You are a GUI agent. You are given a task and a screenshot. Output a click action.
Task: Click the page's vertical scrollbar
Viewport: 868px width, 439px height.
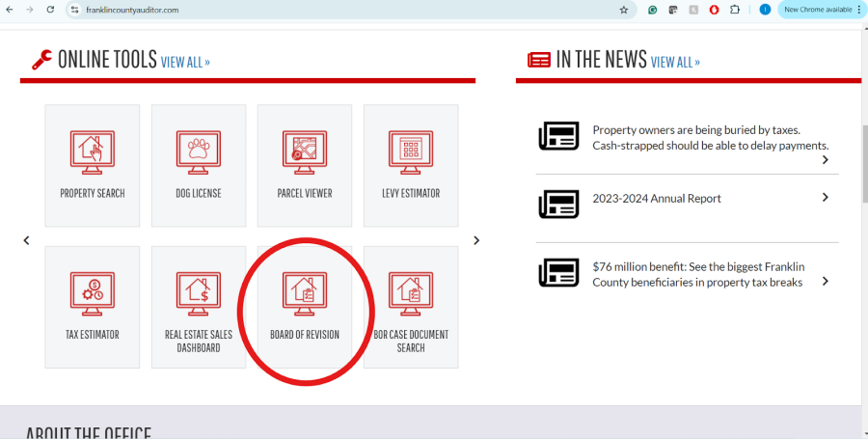863,164
